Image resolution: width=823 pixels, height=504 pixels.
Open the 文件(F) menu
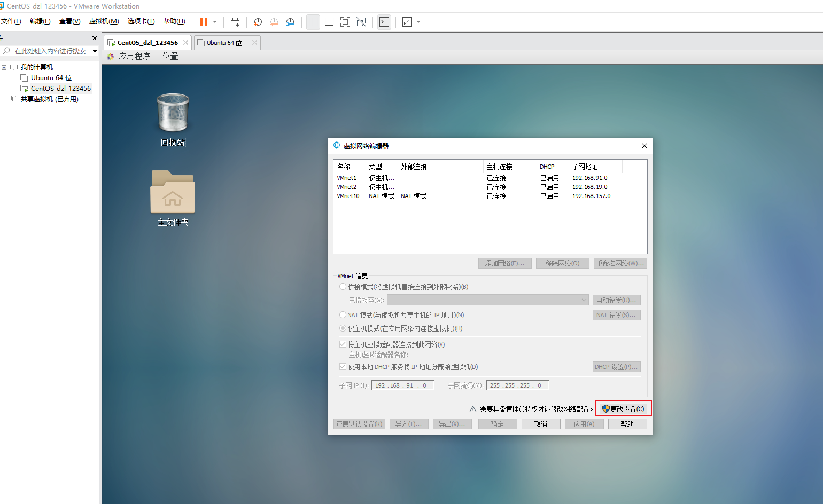tap(11, 21)
